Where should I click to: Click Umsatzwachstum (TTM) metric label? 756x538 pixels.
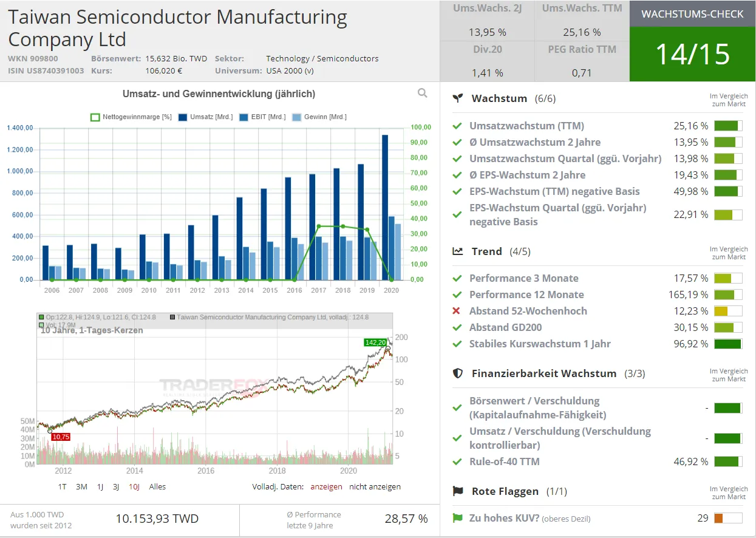pos(526,126)
